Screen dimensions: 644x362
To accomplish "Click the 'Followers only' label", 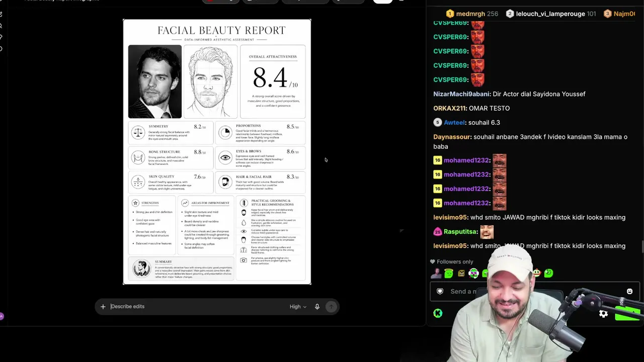I will [455, 262].
